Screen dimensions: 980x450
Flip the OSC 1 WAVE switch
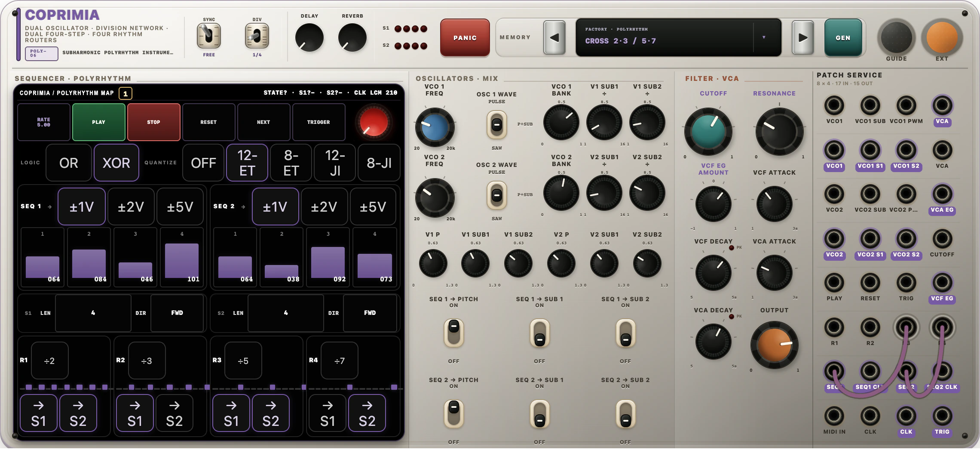pyautogui.click(x=496, y=125)
